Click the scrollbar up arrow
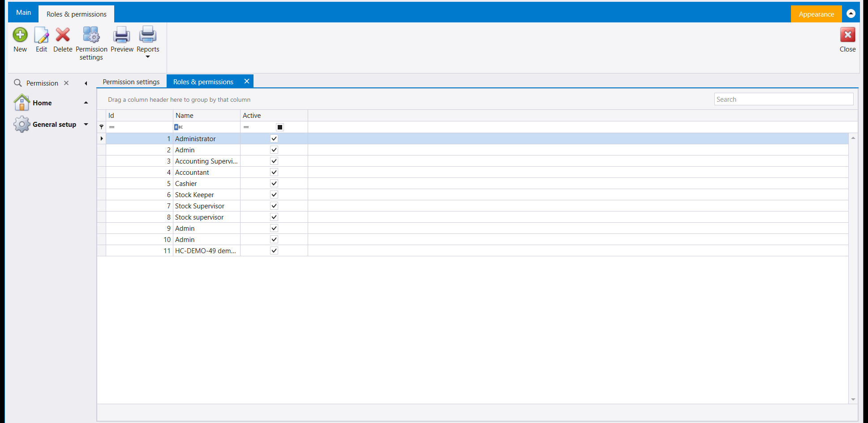Viewport: 868px width, 423px height. click(x=853, y=138)
